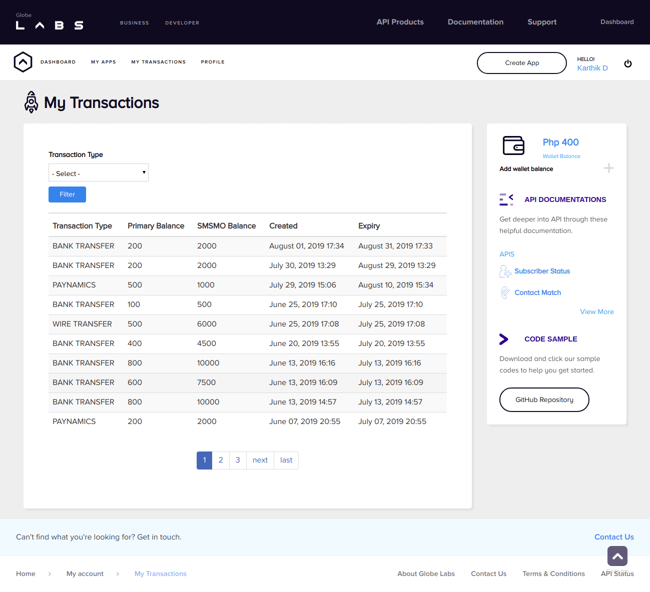Open Support in top navigation
The height and width of the screenshot is (592, 650).
click(542, 22)
